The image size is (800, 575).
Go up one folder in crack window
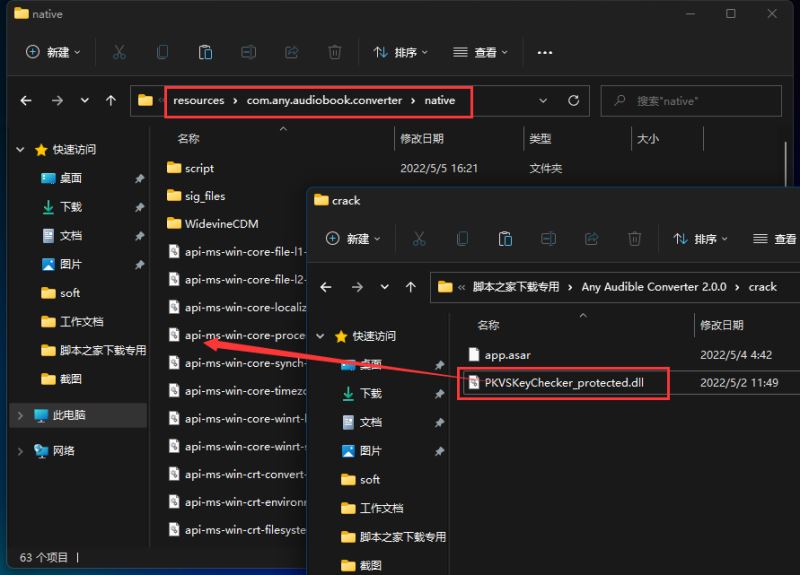(x=411, y=287)
